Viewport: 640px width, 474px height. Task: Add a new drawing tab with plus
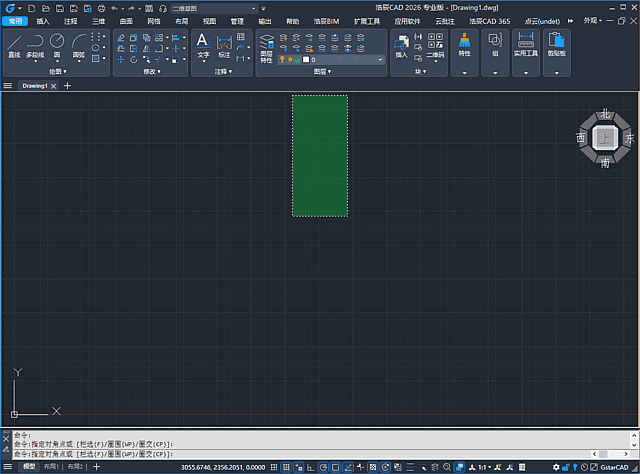[x=68, y=86]
